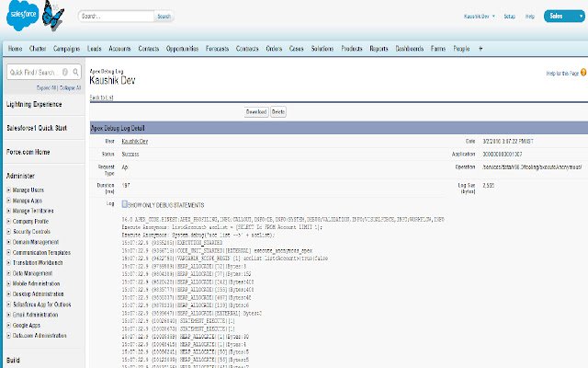588x368 pixels.
Task: Click the Quick Find info help icon
Action: point(65,72)
